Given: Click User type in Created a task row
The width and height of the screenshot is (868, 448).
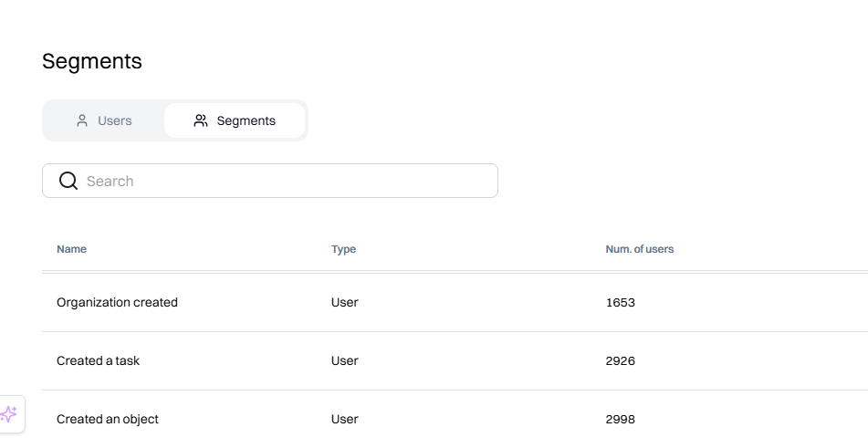Looking at the screenshot, I should click(x=345, y=360).
